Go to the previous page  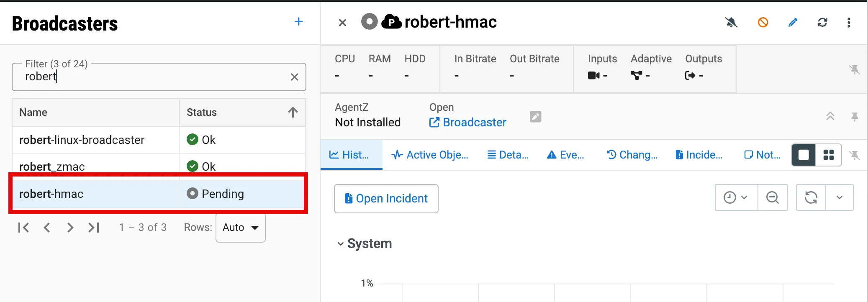(47, 228)
